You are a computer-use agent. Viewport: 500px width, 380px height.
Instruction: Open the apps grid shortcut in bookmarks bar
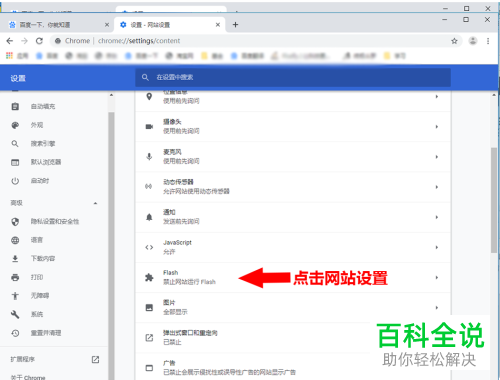tap(9, 56)
